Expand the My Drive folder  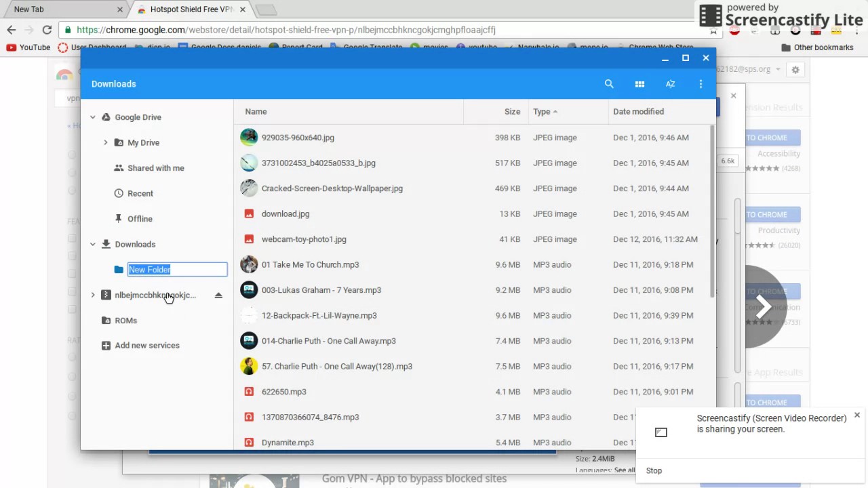tap(106, 142)
